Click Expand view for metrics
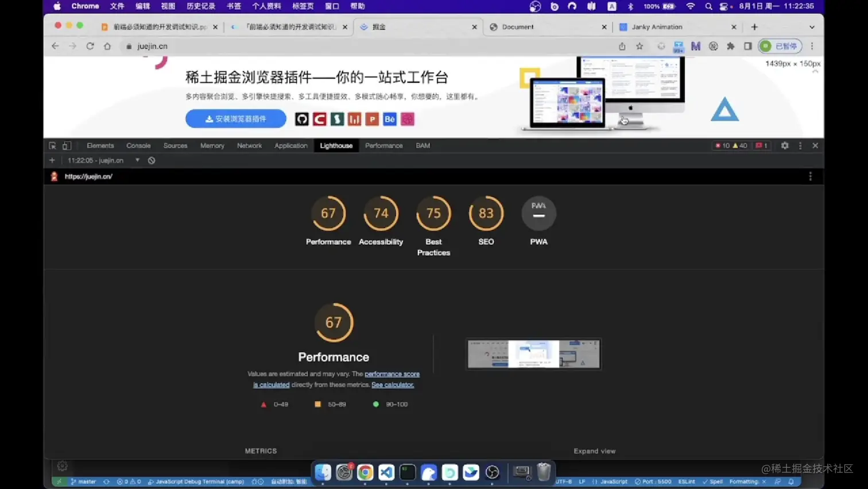This screenshot has height=489, width=868. (x=595, y=451)
